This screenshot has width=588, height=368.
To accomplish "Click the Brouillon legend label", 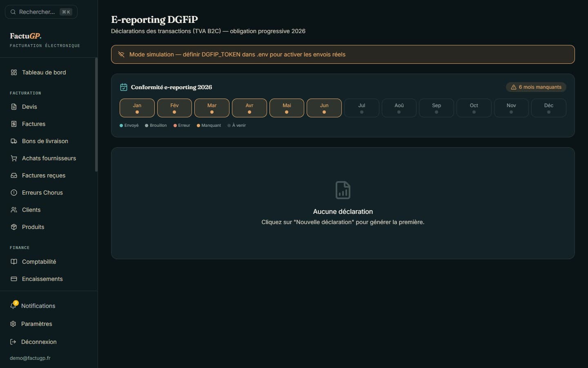I will click(158, 126).
